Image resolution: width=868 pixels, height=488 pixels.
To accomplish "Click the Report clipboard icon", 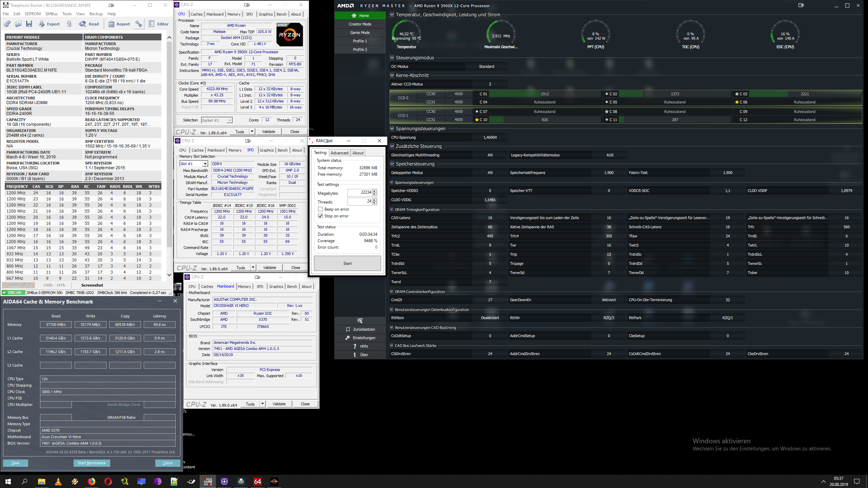I will point(111,24).
